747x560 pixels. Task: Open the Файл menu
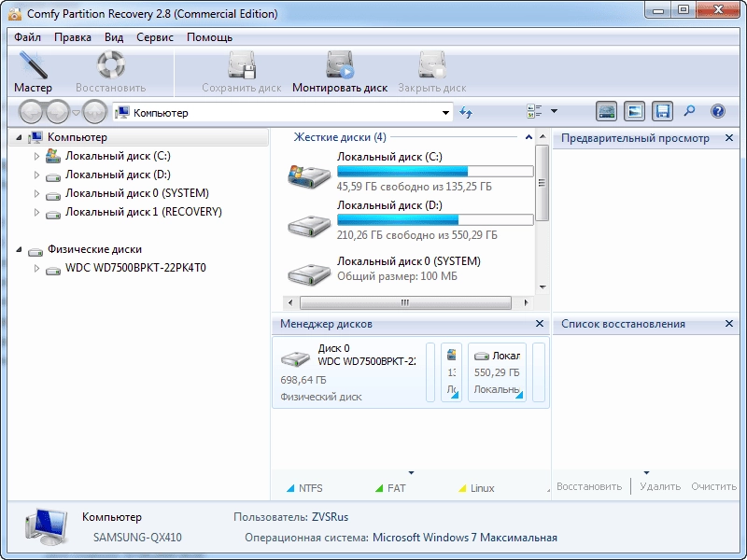click(x=27, y=37)
